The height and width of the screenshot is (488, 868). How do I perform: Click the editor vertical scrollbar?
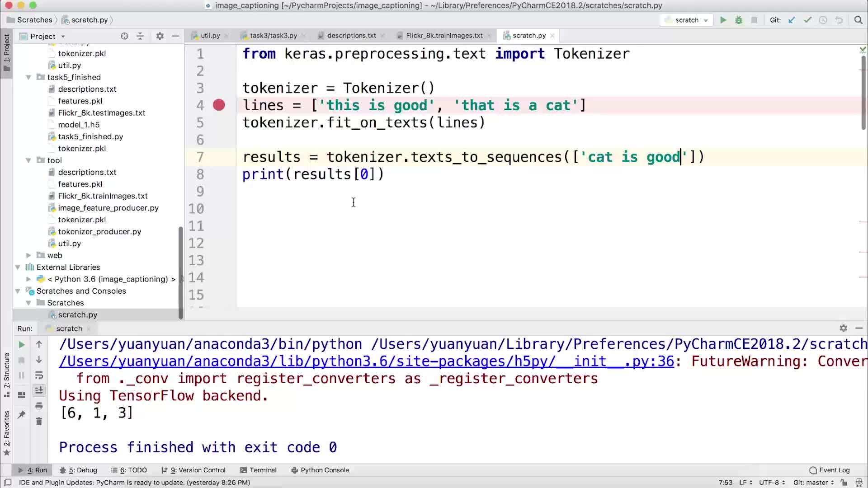point(863,93)
